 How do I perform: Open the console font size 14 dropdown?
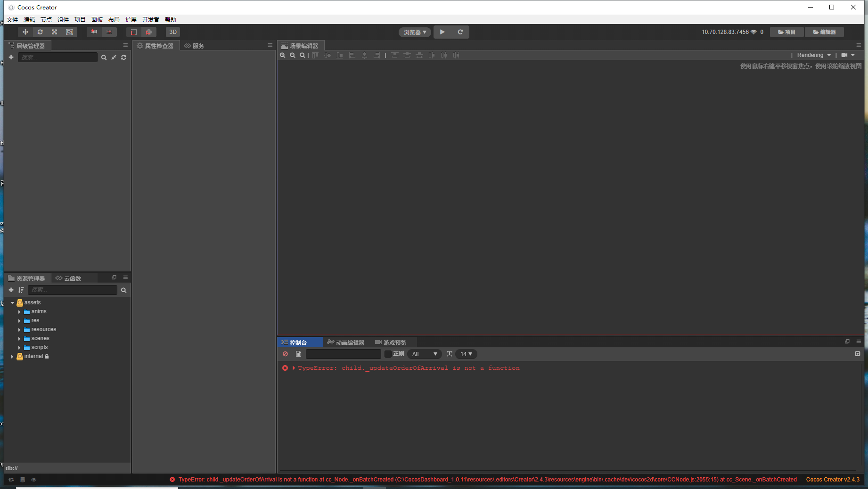(466, 354)
